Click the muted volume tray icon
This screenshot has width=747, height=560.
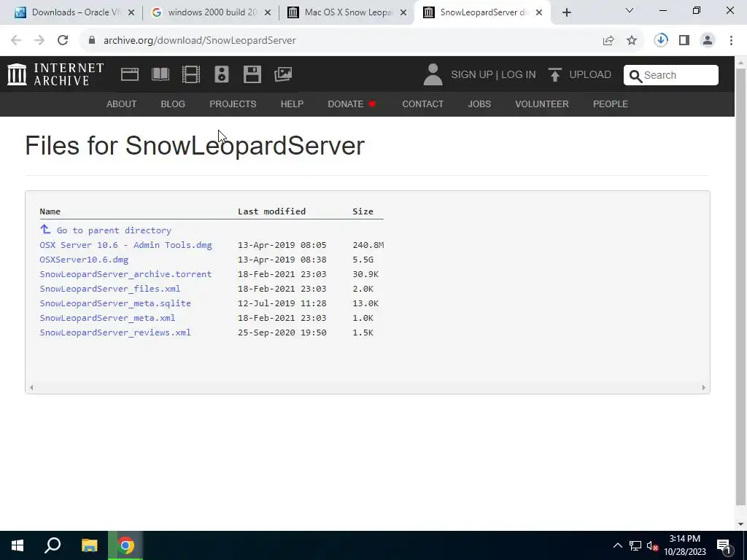point(653,545)
